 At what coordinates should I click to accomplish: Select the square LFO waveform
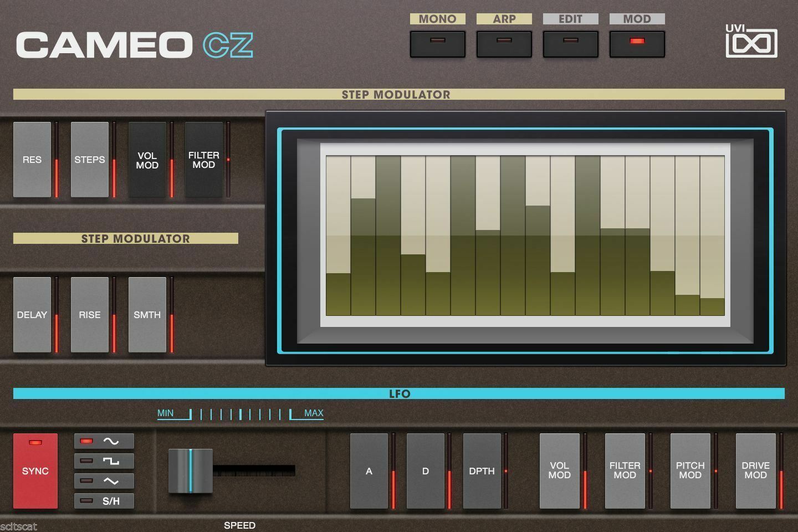[x=104, y=461]
